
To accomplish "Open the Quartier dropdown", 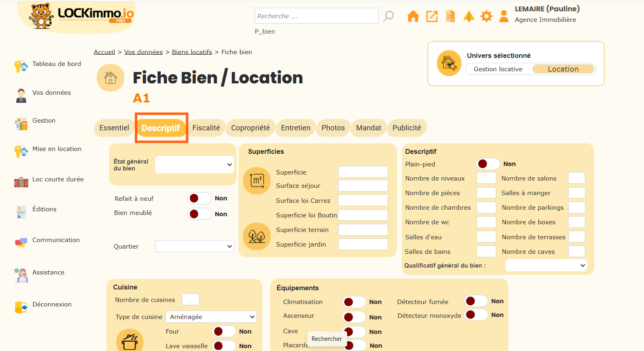I will 194,246.
